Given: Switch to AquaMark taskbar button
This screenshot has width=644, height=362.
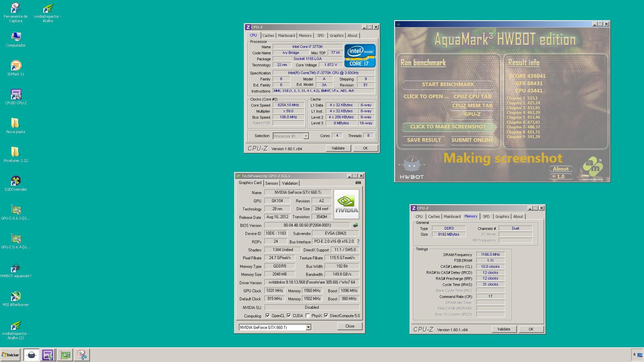Looking at the screenshot, I should pyautogui.click(x=31, y=355).
